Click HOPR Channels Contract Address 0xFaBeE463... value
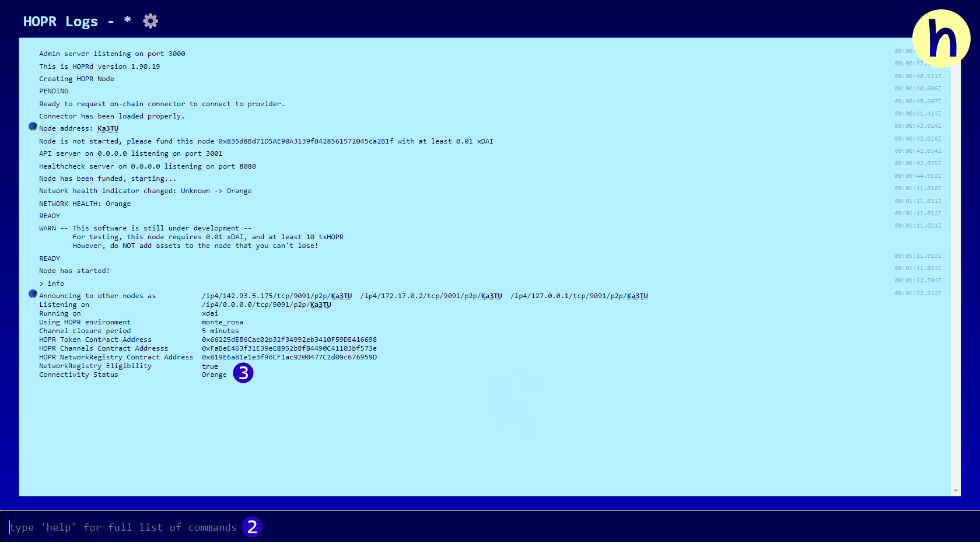This screenshot has width=980, height=542. pos(289,348)
